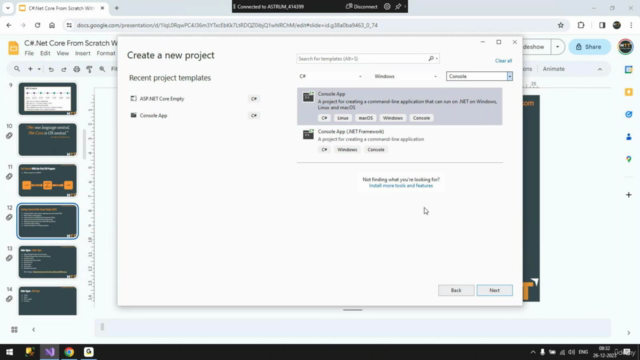The width and height of the screenshot is (640, 360).
Task: Choose recent ASP.NET Core Empty template
Action: (194, 99)
